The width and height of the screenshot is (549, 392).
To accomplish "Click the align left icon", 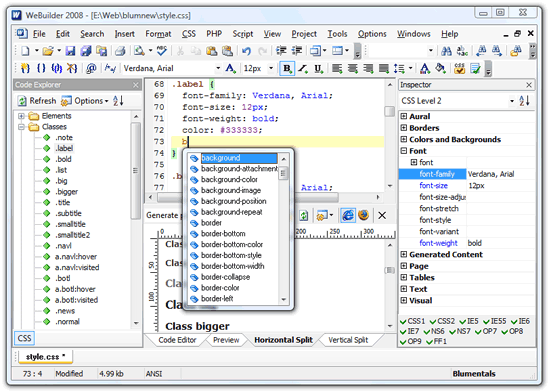I will (337, 68).
